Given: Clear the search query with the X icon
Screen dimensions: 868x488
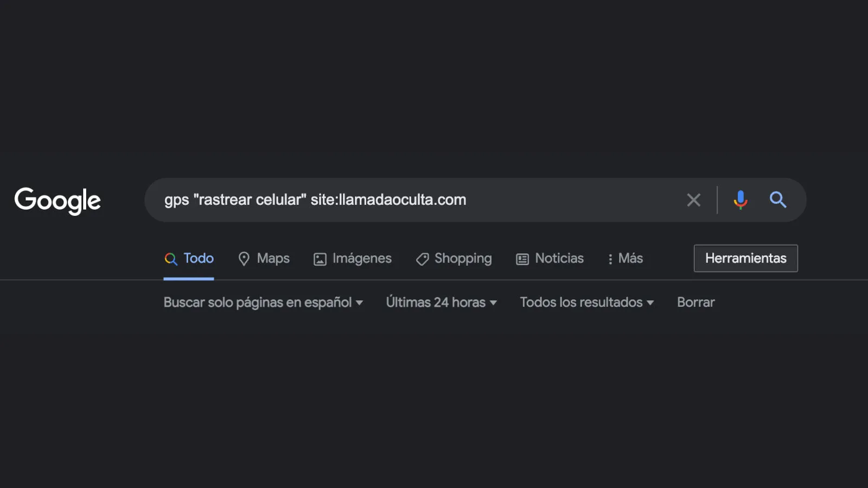Looking at the screenshot, I should click(693, 200).
